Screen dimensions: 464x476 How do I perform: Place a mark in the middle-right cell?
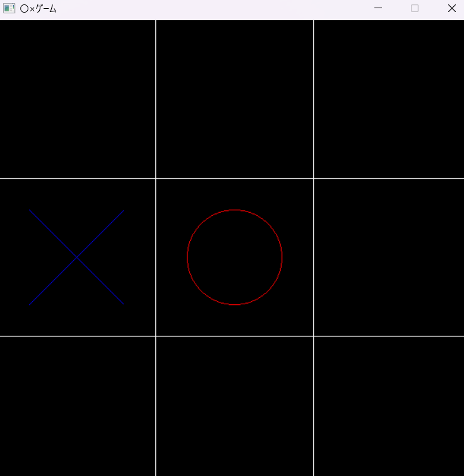point(389,257)
